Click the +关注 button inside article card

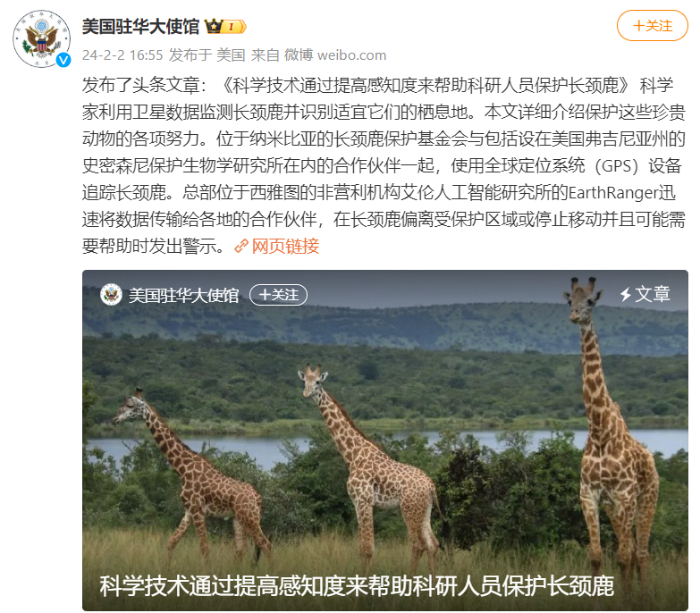pos(278,295)
